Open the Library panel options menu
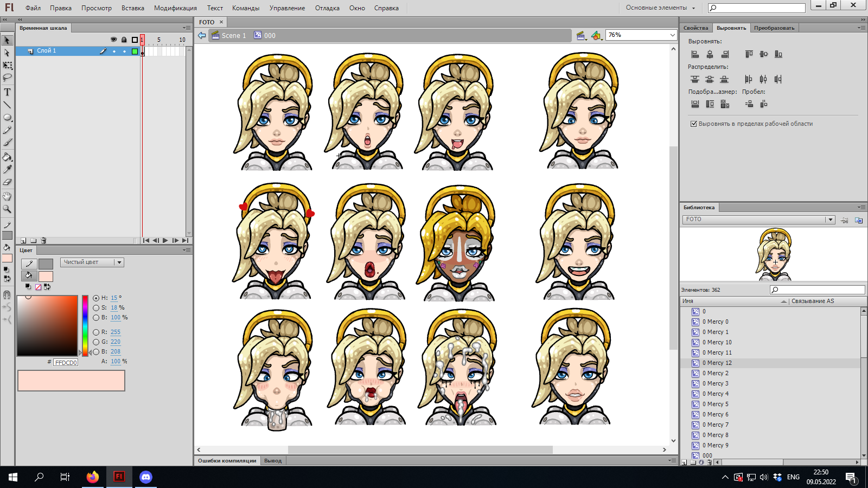This screenshot has height=488, width=868. [861, 207]
